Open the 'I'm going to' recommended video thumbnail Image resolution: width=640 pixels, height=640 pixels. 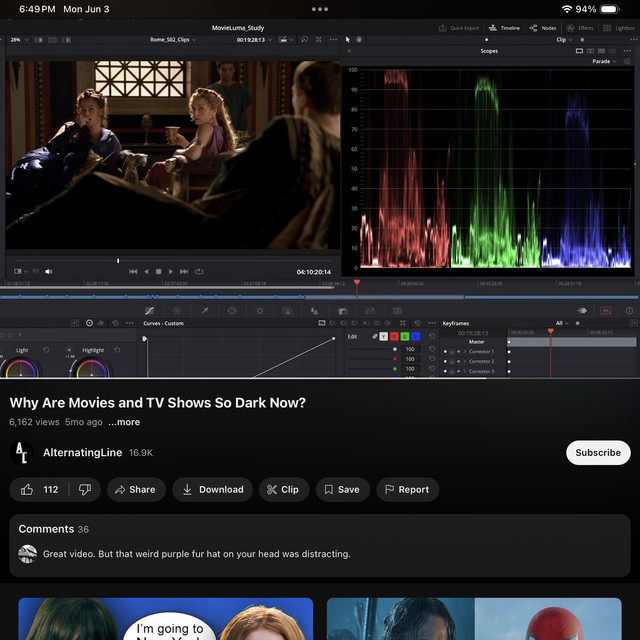click(x=166, y=619)
